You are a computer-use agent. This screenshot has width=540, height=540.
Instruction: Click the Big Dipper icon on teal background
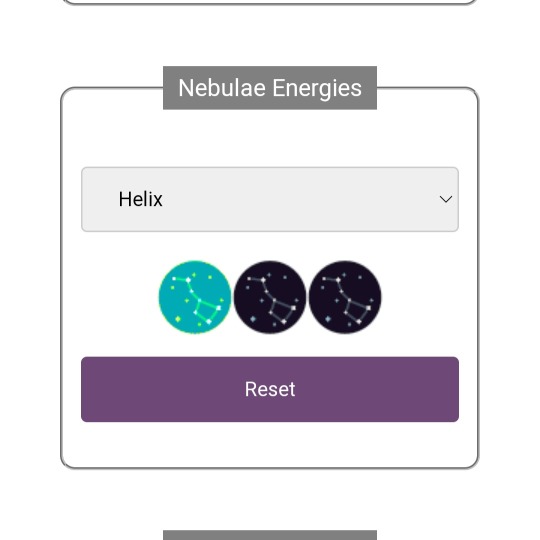[x=195, y=297]
